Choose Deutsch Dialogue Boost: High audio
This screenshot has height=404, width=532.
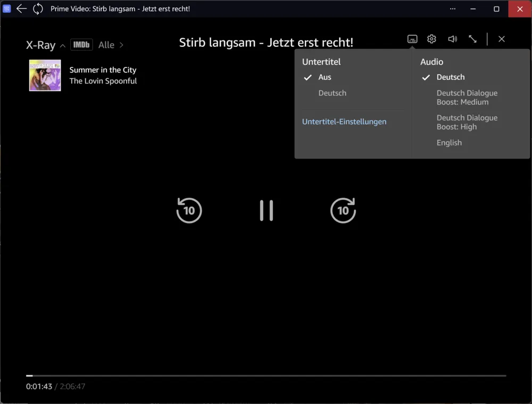(x=467, y=122)
